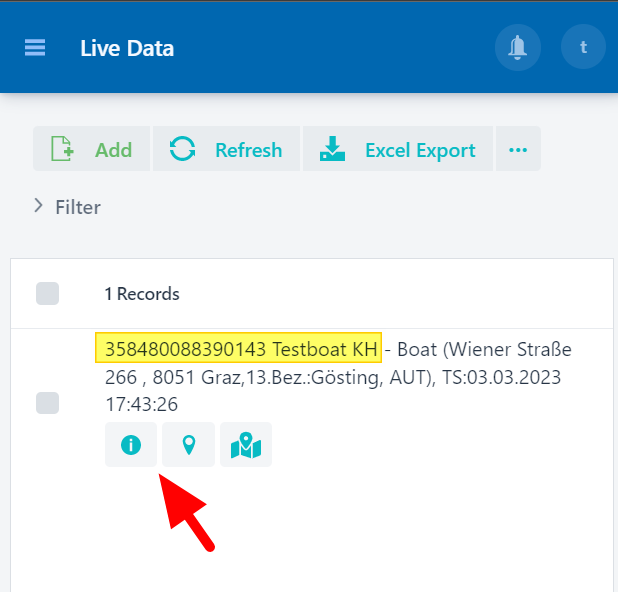This screenshot has height=592, width=618.
Task: Click the download icon in Excel Export
Action: tap(332, 150)
